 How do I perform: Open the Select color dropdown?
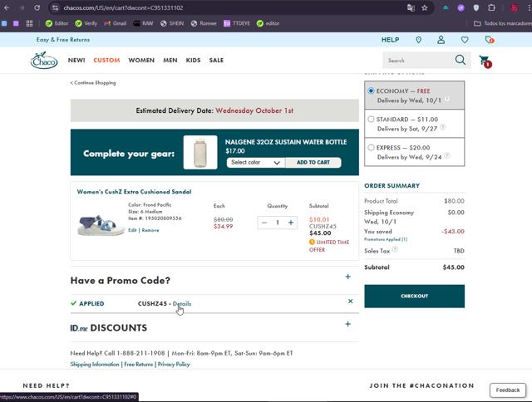(x=256, y=162)
